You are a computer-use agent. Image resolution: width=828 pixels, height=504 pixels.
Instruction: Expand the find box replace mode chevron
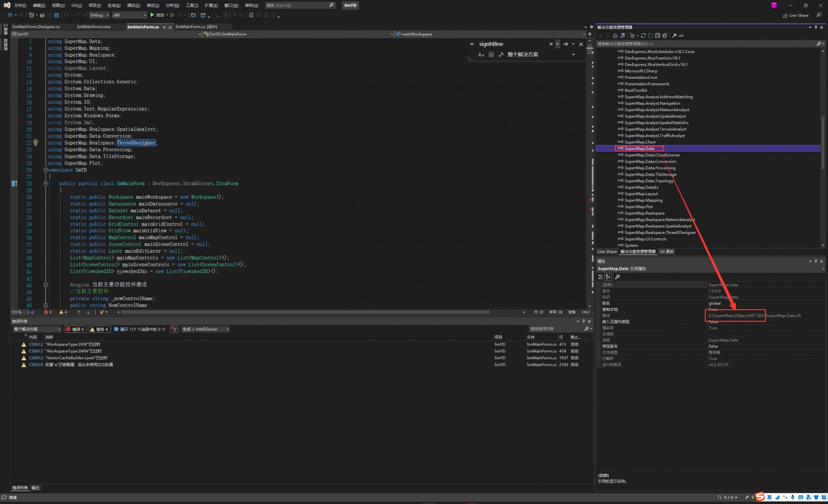coord(472,44)
